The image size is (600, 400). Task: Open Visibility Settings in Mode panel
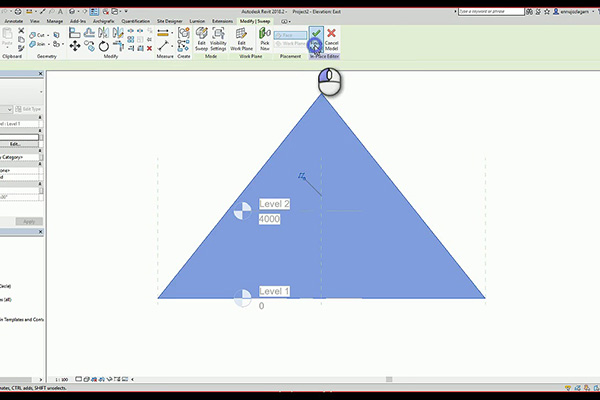218,39
